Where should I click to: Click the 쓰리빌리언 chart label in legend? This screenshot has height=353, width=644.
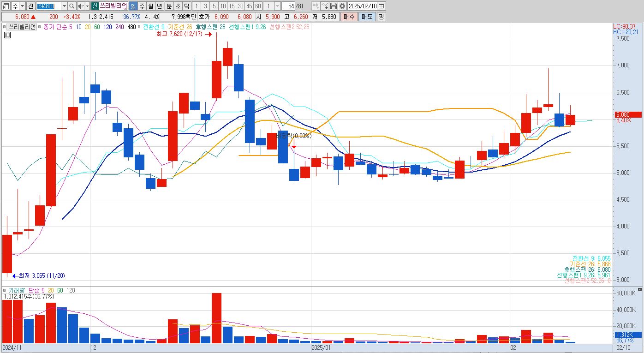pyautogui.click(x=22, y=27)
